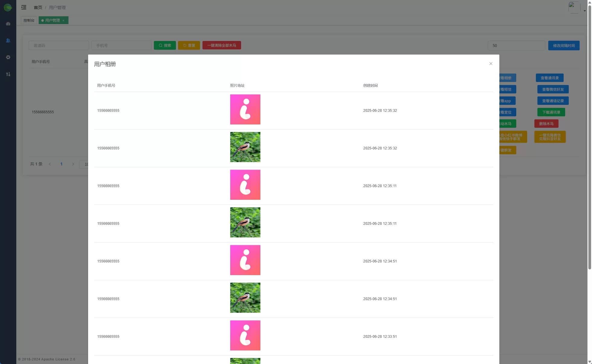
Task: Select the 用户管理 tab
Action: [x=52, y=20]
